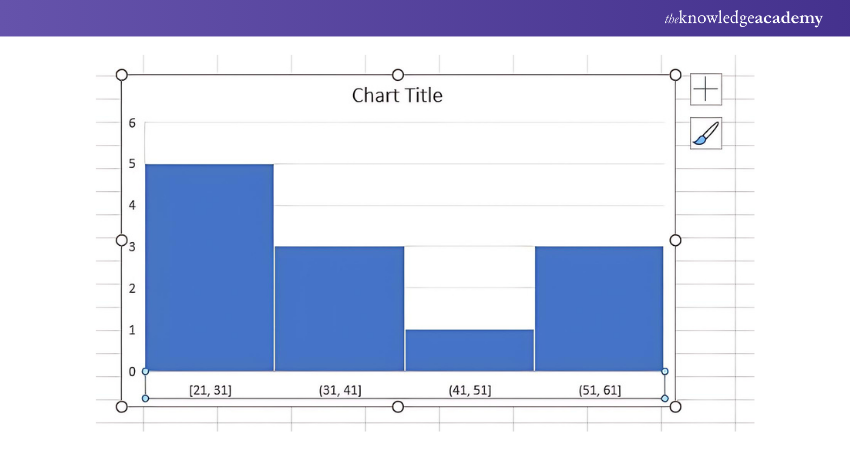Open the Chart Styles paintbrush button
This screenshot has height=450, width=850.
click(706, 133)
